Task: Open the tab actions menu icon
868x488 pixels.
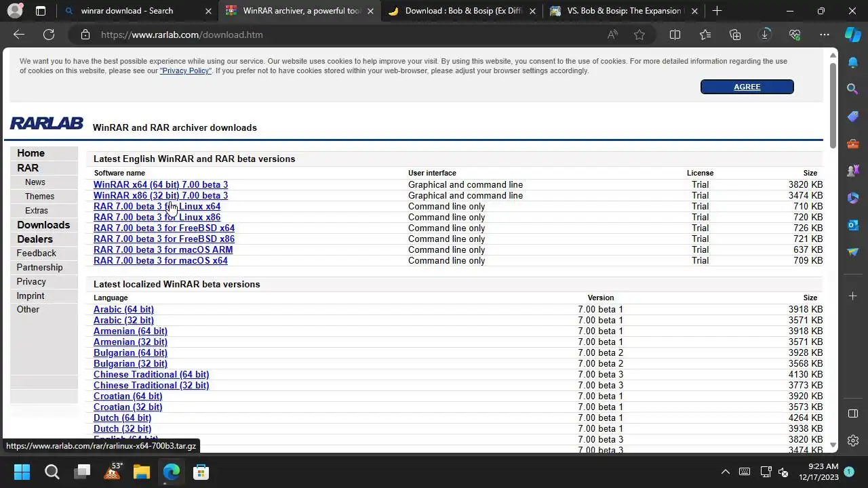Action: (41, 11)
